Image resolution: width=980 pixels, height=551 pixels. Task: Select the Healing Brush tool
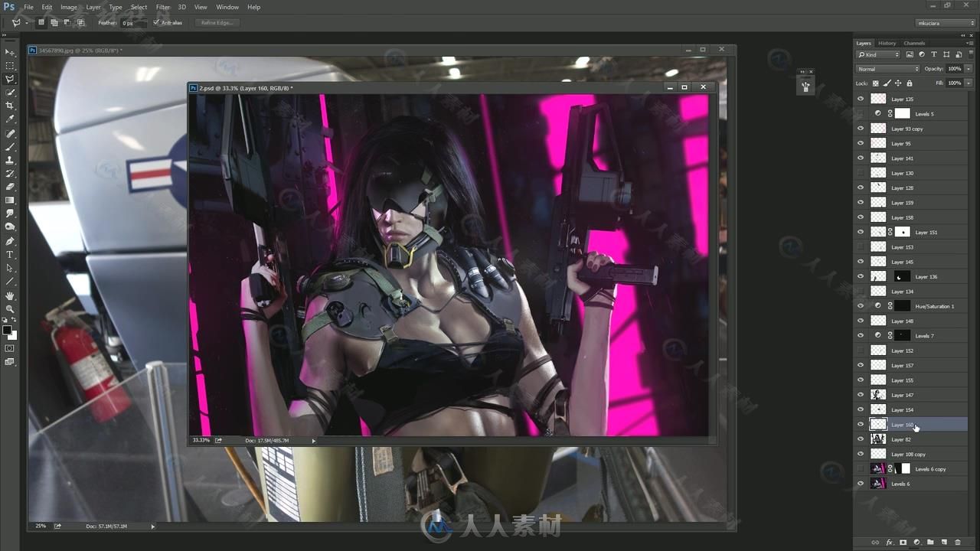[x=10, y=133]
